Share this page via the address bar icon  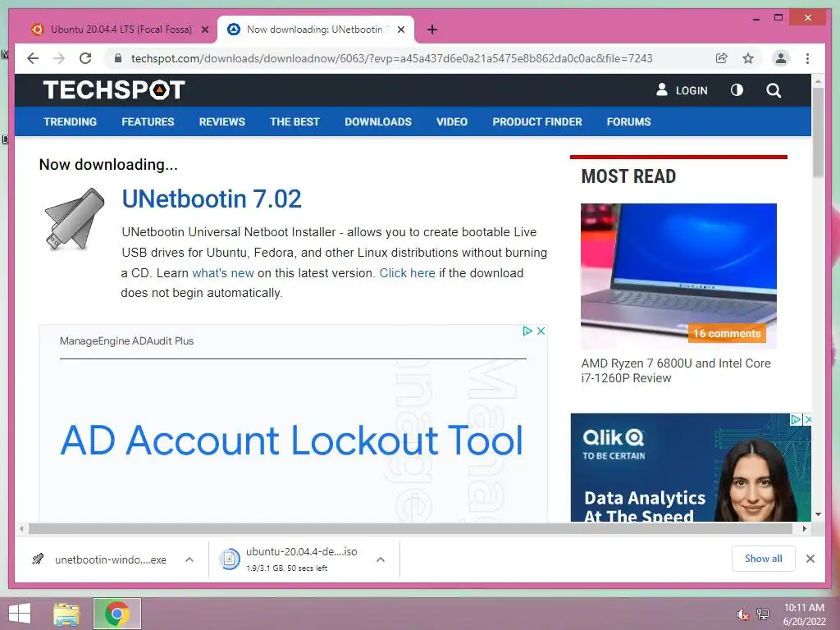click(722, 58)
